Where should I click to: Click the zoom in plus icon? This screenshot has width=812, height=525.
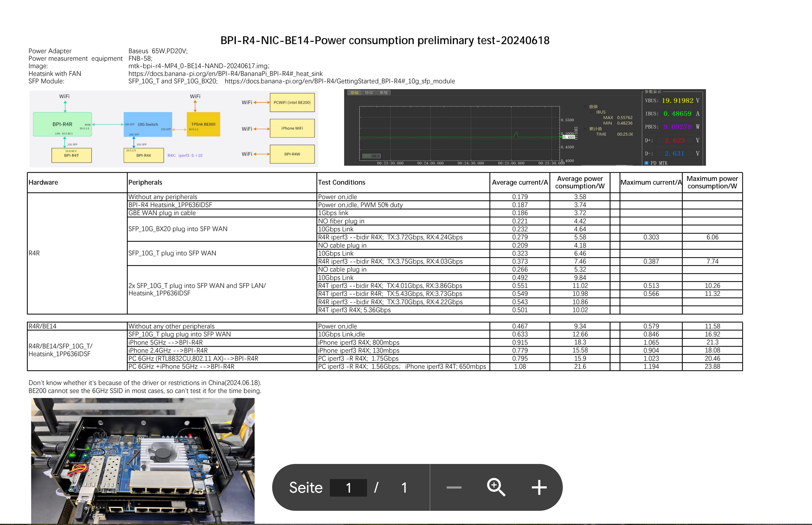pos(539,488)
